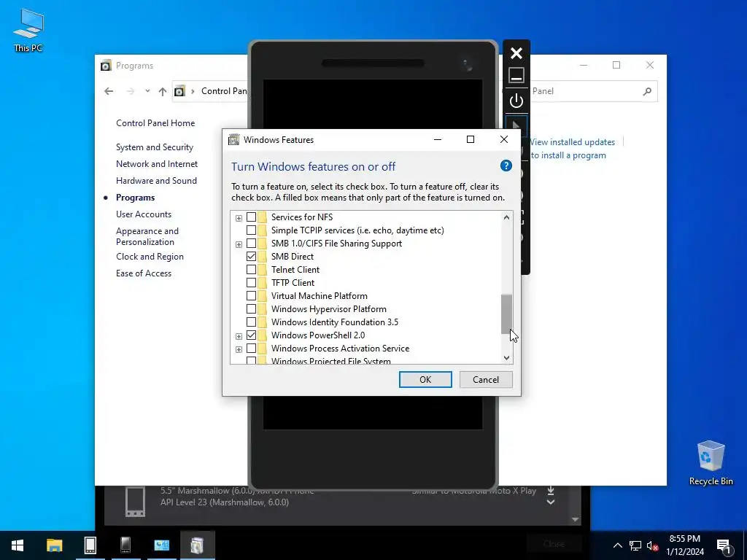Expand Windows Process Activation Service node
Viewport: 747px width, 560px height.
tap(239, 349)
